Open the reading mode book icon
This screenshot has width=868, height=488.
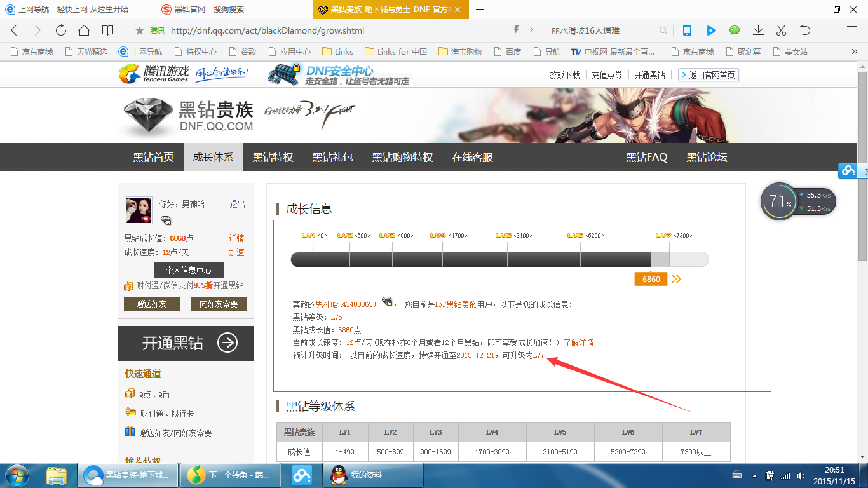[x=107, y=30]
